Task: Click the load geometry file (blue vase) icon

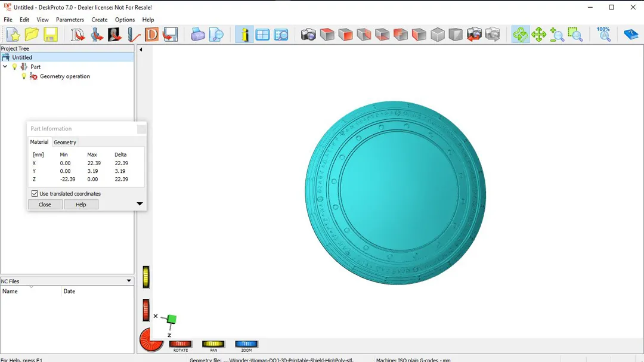Action: click(x=97, y=35)
